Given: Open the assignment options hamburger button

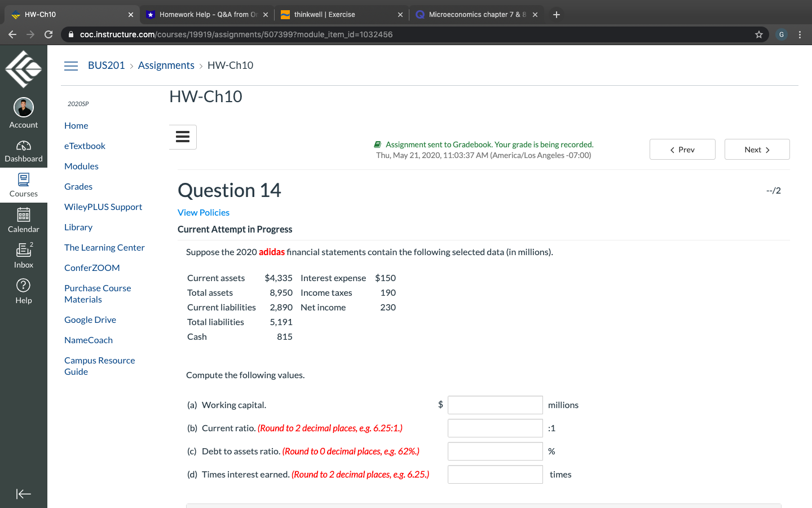Looking at the screenshot, I should [182, 137].
